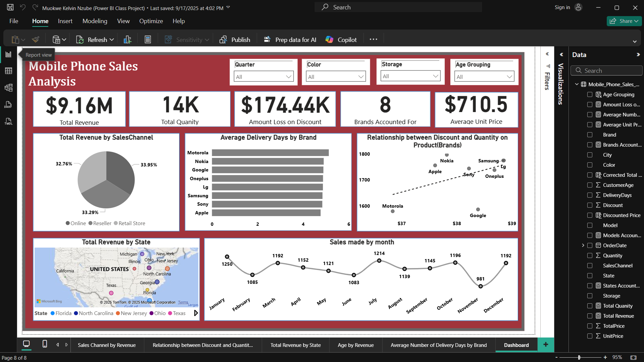
Task: Open the Table view from left sidebar
Action: [x=9, y=71]
